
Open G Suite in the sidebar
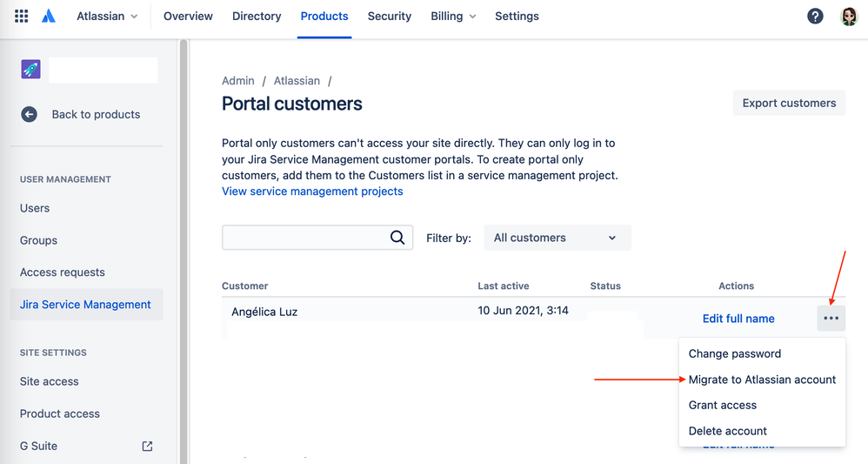39,446
